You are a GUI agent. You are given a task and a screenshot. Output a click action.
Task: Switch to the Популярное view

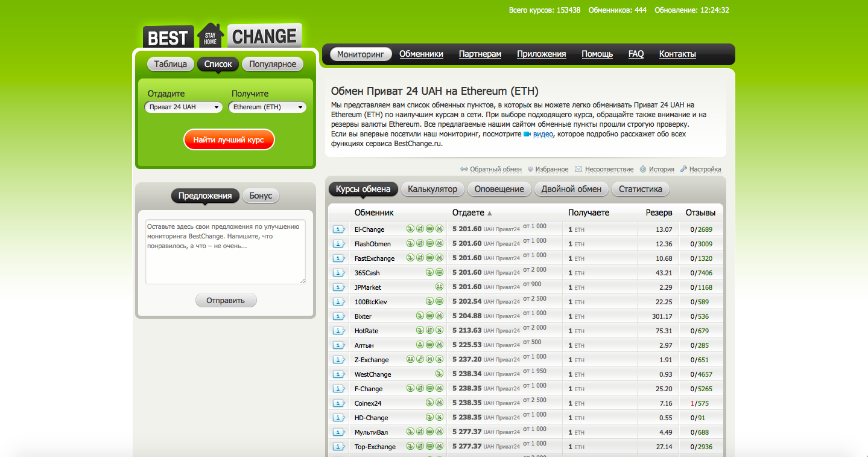[x=273, y=64]
